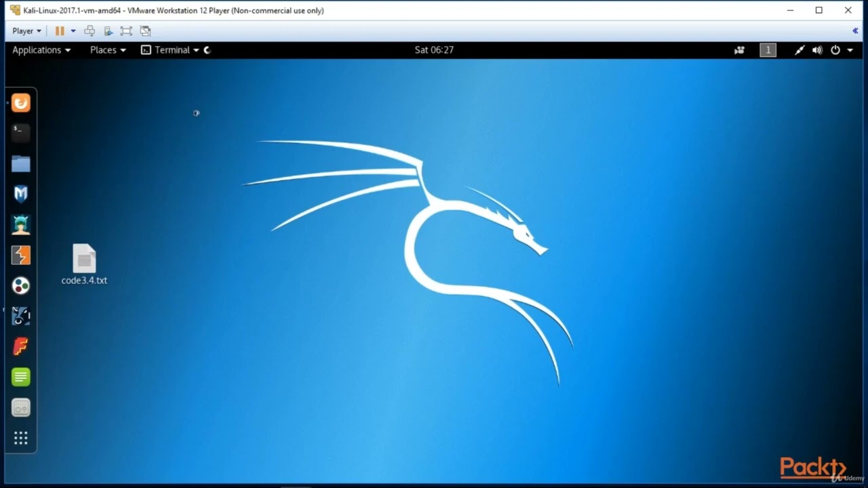Expand the power options arrow beside pause
This screenshot has width=868, height=488.
[x=73, y=31]
